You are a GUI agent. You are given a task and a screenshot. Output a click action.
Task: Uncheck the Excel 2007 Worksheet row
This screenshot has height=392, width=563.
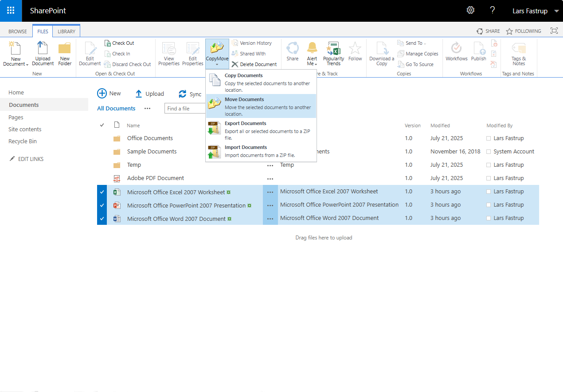tap(102, 192)
